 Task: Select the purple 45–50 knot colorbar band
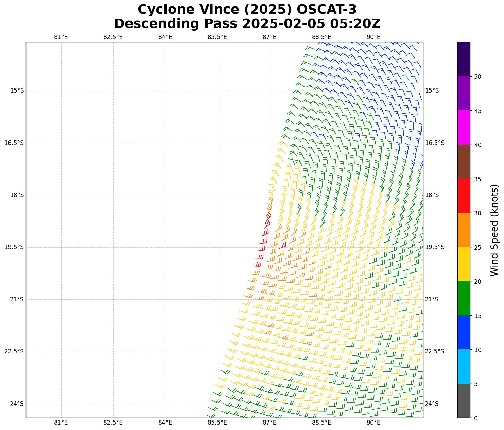(x=464, y=93)
